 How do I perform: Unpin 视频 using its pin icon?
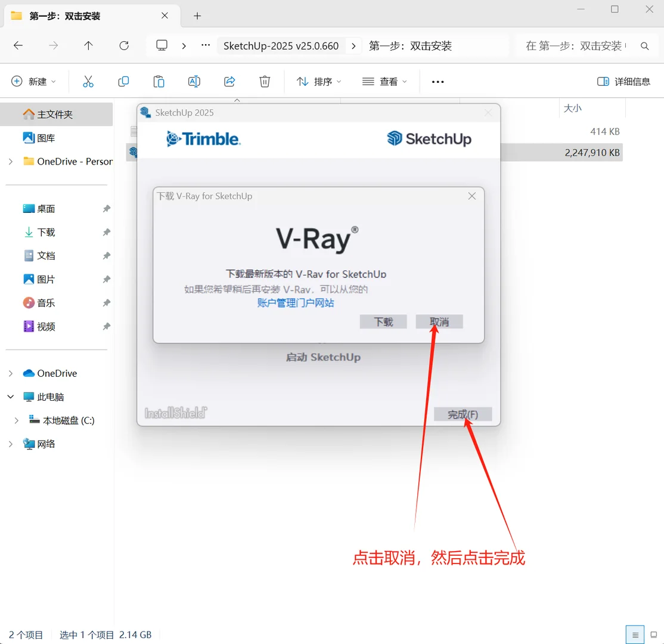point(106,326)
